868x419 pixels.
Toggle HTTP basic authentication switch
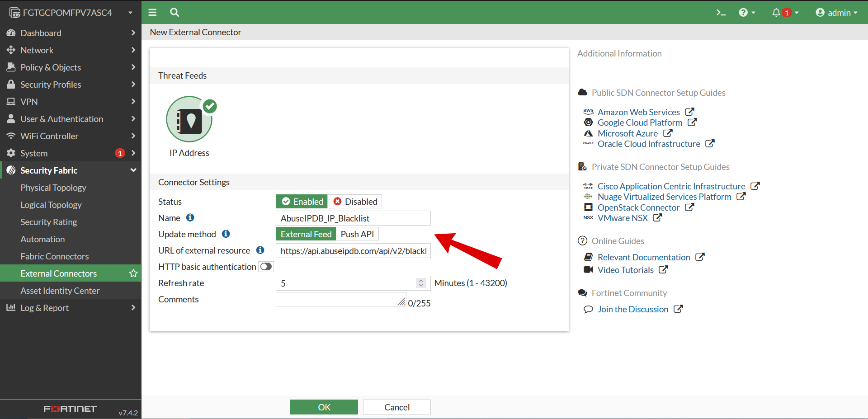266,267
